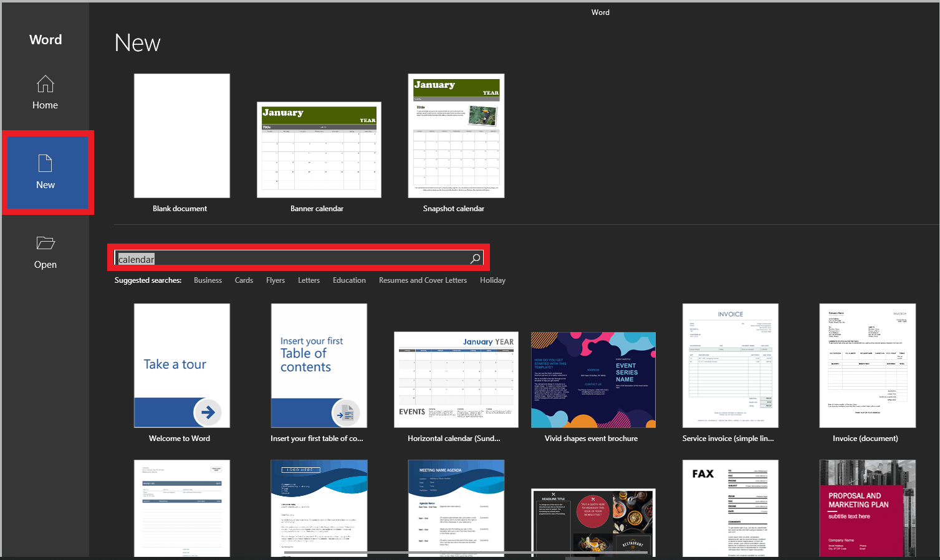Select the Snapshot calendar template
This screenshot has width=940, height=560.
pyautogui.click(x=456, y=136)
